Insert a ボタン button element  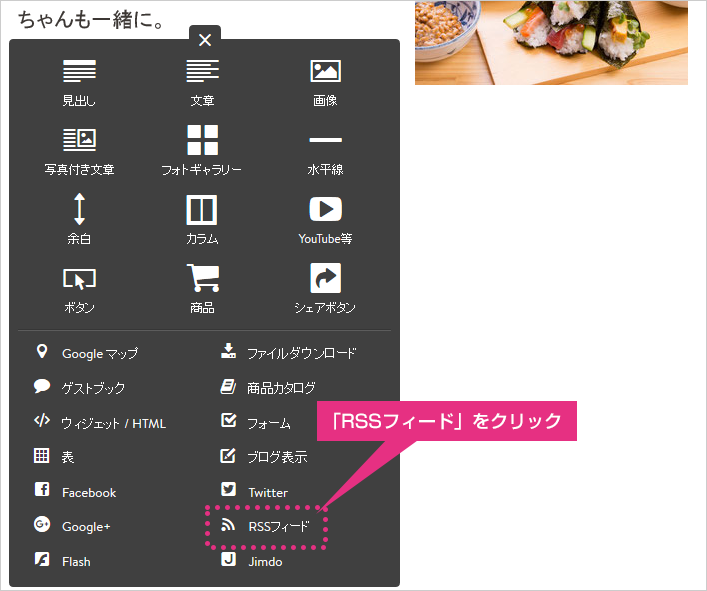pos(79,290)
